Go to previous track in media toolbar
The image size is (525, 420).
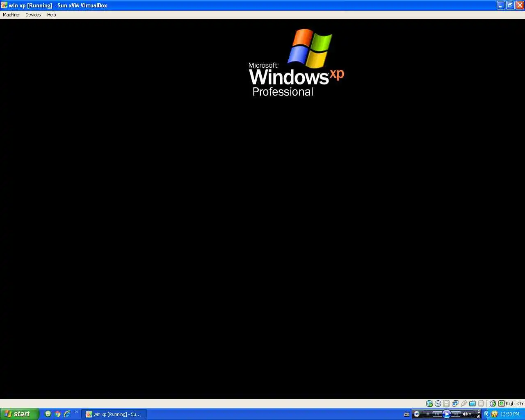437,414
